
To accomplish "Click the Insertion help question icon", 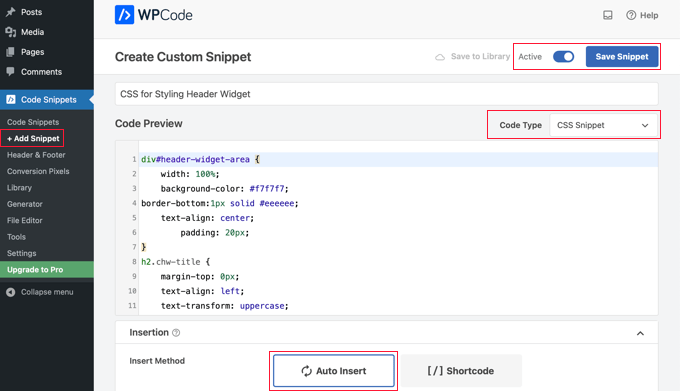I will pos(176,333).
